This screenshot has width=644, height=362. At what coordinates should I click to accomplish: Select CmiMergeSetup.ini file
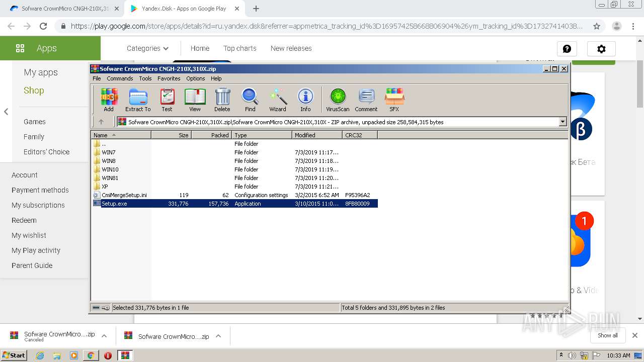234,195
